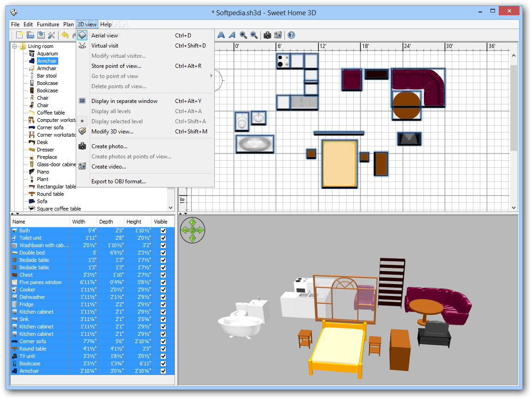The image size is (532, 399).
Task: Click the catalog tree scroll down arrow
Action: click(x=171, y=208)
